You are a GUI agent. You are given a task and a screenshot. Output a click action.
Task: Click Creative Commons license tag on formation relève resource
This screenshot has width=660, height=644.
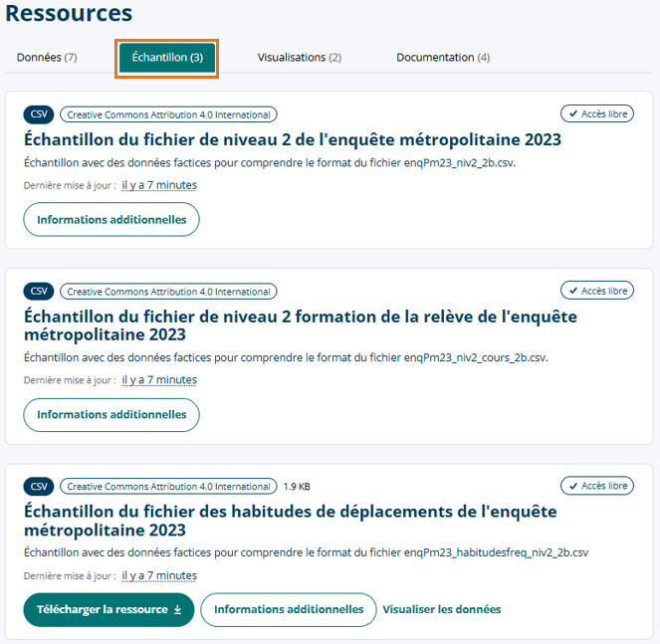(x=168, y=292)
